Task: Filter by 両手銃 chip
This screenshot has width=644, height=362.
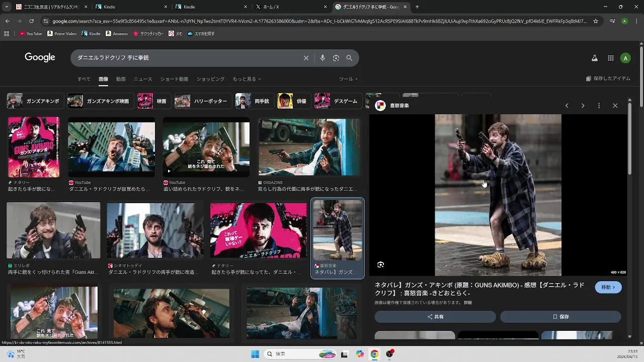Action: tap(254, 101)
